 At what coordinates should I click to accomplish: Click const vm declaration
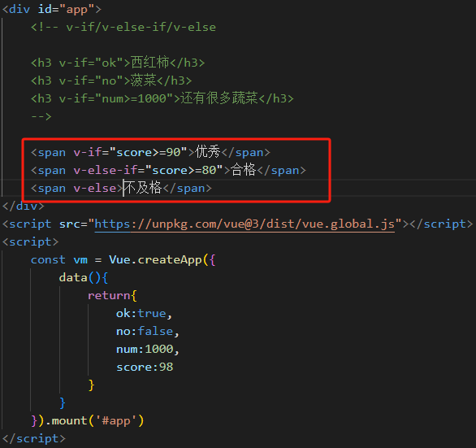pyautogui.click(x=59, y=260)
